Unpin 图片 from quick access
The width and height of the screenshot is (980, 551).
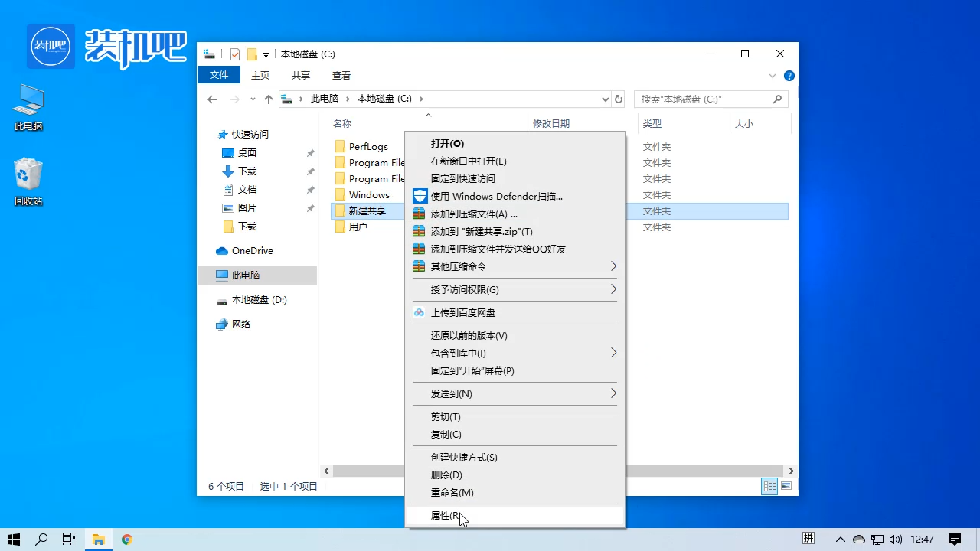pos(309,207)
